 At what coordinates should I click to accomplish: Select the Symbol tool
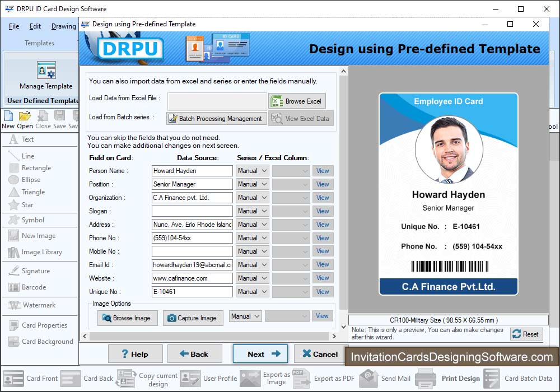pos(26,220)
